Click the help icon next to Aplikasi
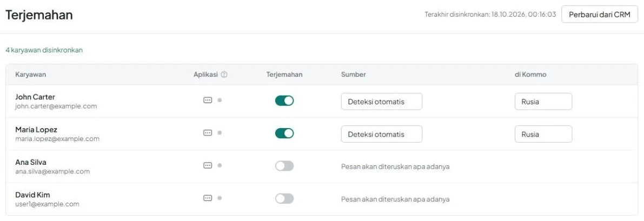Screen dimensions: 644x221 pyautogui.click(x=224, y=75)
